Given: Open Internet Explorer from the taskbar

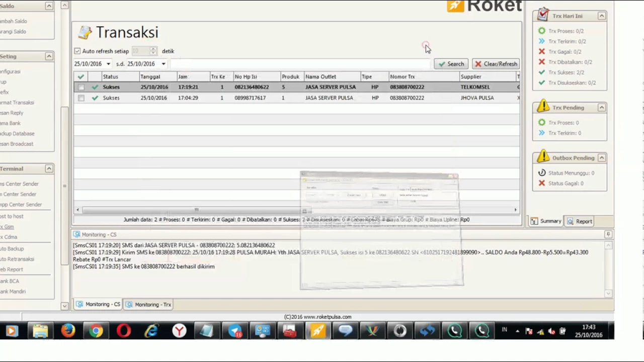Looking at the screenshot, I should (151, 331).
